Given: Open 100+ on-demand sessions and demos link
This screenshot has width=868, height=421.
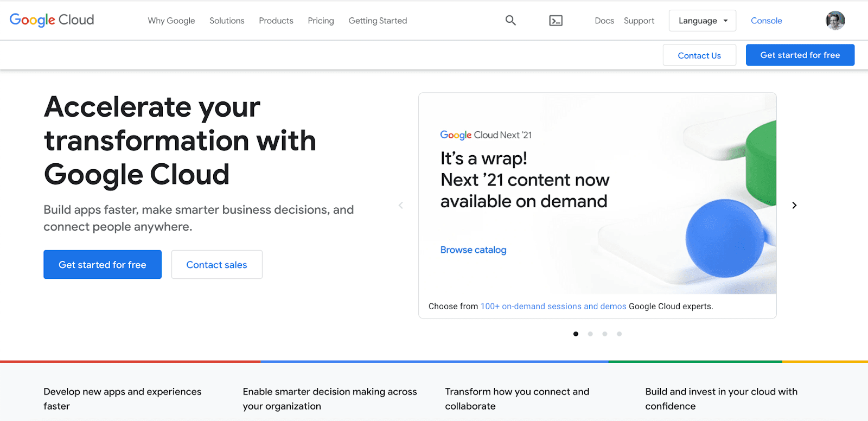Looking at the screenshot, I should (553, 306).
